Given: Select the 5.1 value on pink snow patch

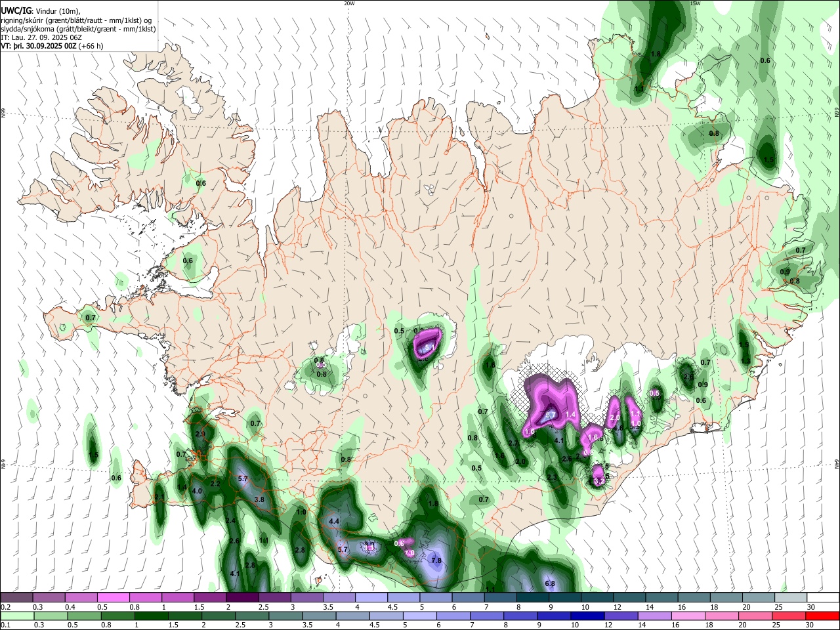Looking at the screenshot, I should coord(430,347).
